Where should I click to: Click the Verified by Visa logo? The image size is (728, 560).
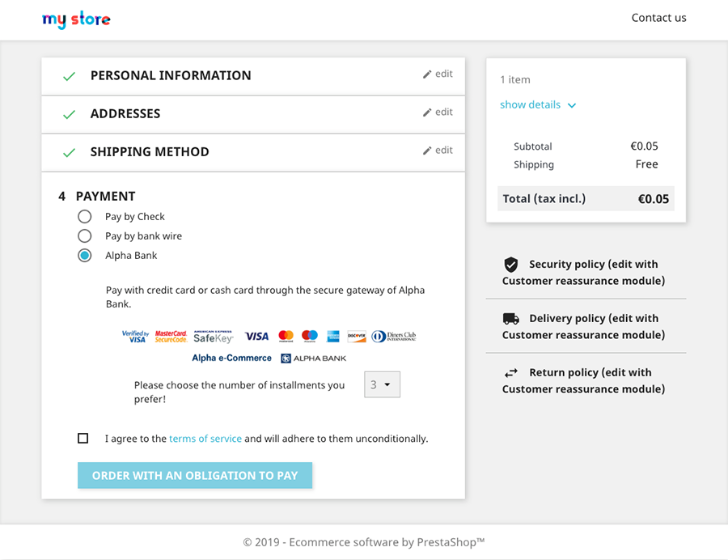[x=135, y=337]
